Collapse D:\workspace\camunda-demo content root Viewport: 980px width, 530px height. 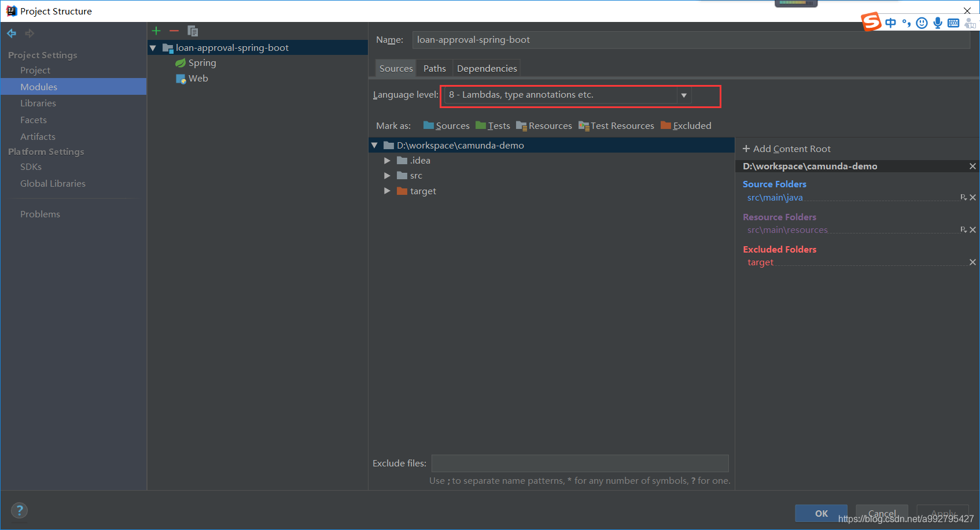[x=374, y=146]
